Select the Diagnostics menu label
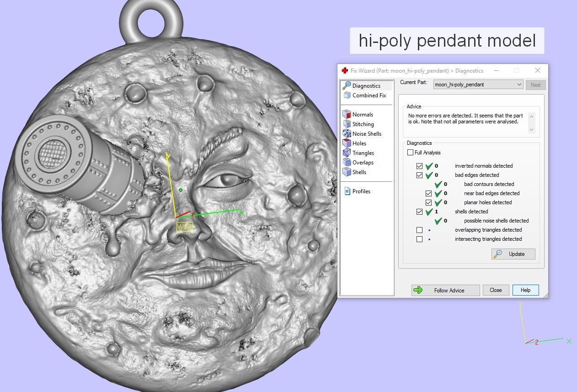The image size is (577, 392). coord(366,85)
